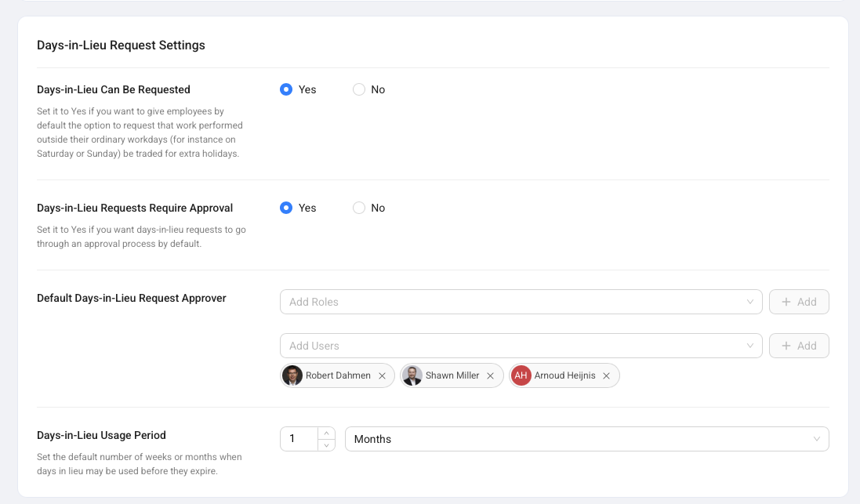Image resolution: width=860 pixels, height=504 pixels.
Task: Click Robert Dahmen's avatar photo
Action: pyautogui.click(x=292, y=375)
